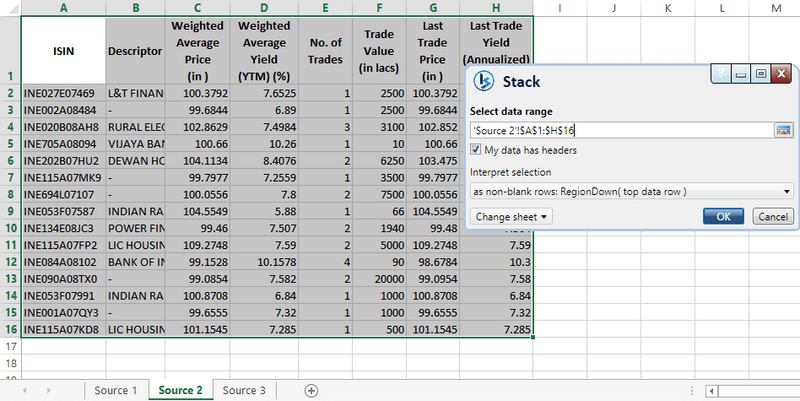Click weighted average yield 8.4076
This screenshot has width=800, height=401.
[264, 161]
